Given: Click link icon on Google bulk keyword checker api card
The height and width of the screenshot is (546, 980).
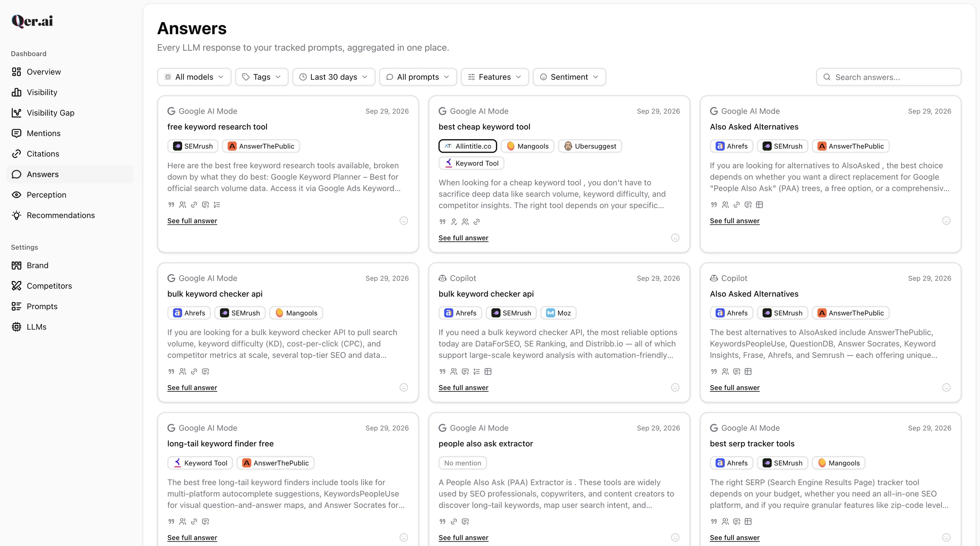Looking at the screenshot, I should [194, 372].
